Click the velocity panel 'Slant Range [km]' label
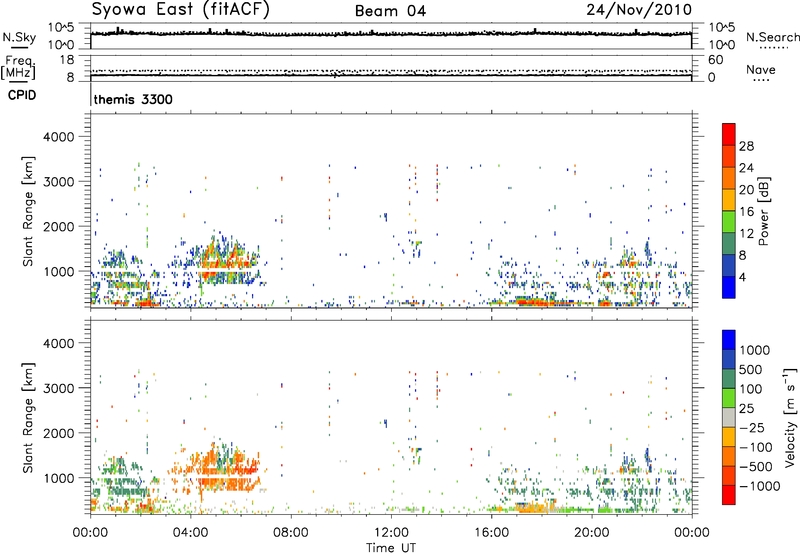Viewport: 800px width, 554px height. pos(28,417)
